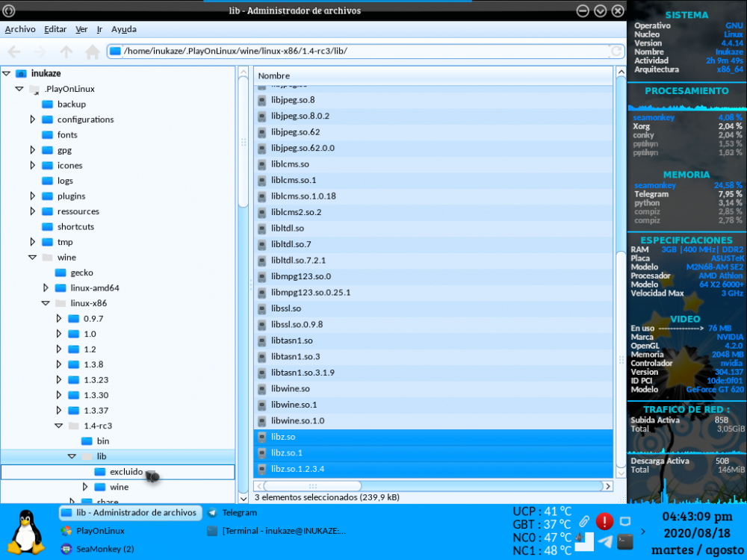This screenshot has height=560, width=747.
Task: Open the Editar menu
Action: (55, 30)
